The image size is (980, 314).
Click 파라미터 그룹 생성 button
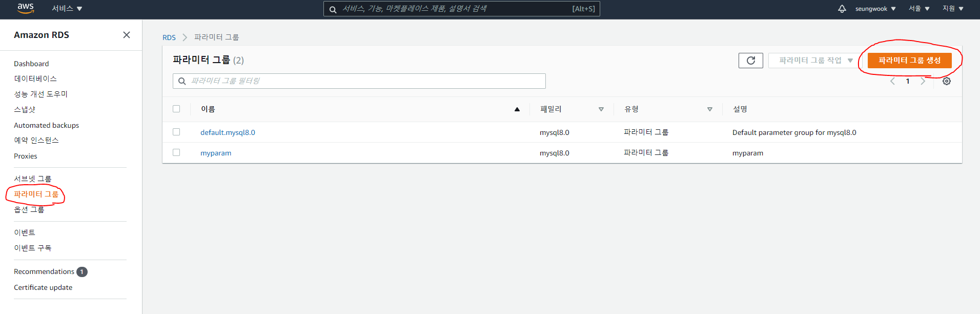[x=909, y=61]
